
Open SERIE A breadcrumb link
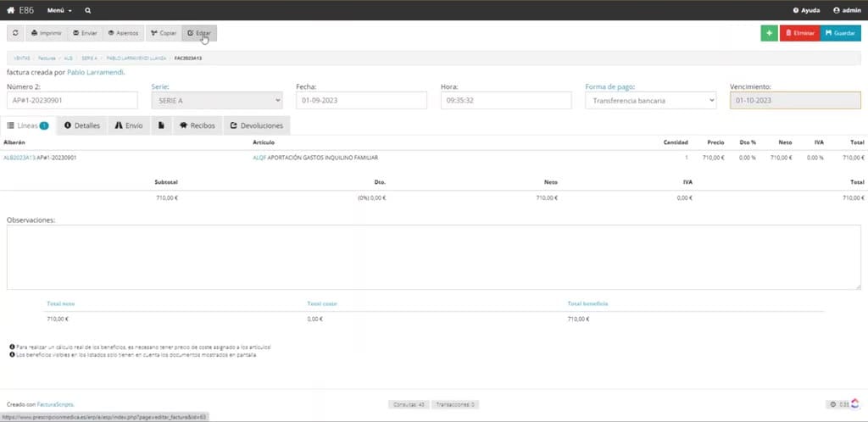89,58
